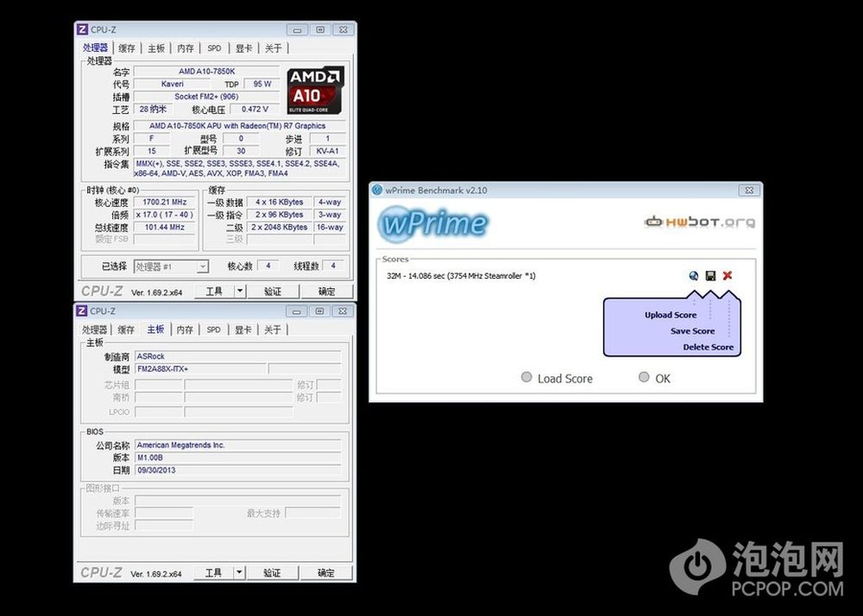
Task: Click the CPU-Z title icon in the processor window
Action: pyautogui.click(x=82, y=29)
